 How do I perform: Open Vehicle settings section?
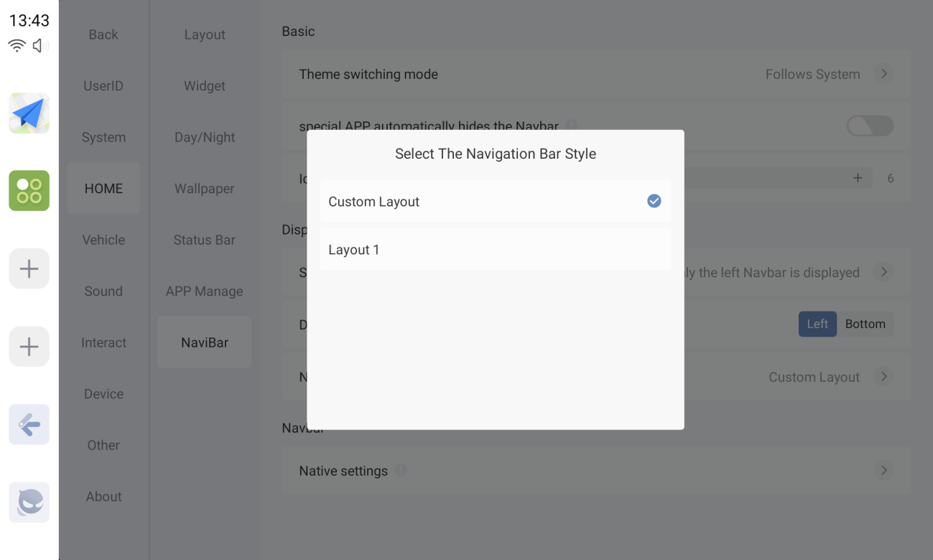(x=103, y=240)
